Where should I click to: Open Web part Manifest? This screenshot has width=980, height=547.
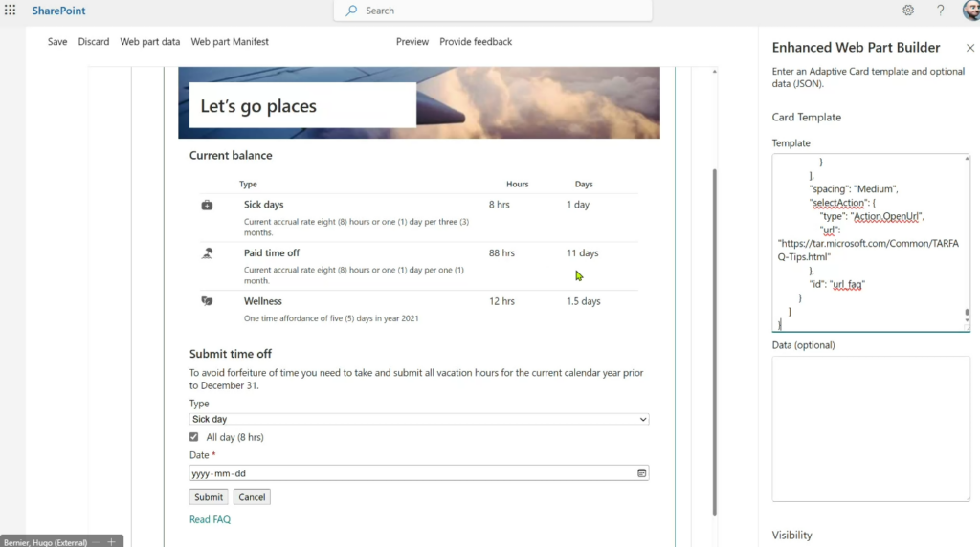(x=230, y=42)
